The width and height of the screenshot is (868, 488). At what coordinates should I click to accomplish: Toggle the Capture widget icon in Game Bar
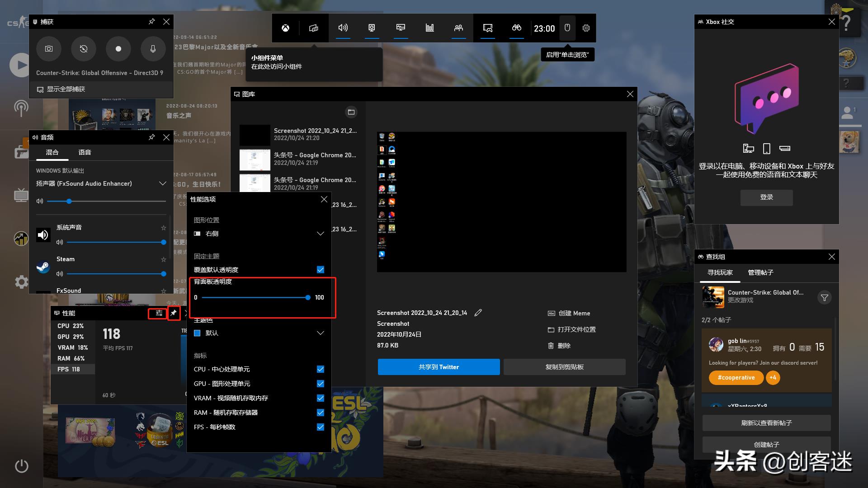(x=372, y=28)
